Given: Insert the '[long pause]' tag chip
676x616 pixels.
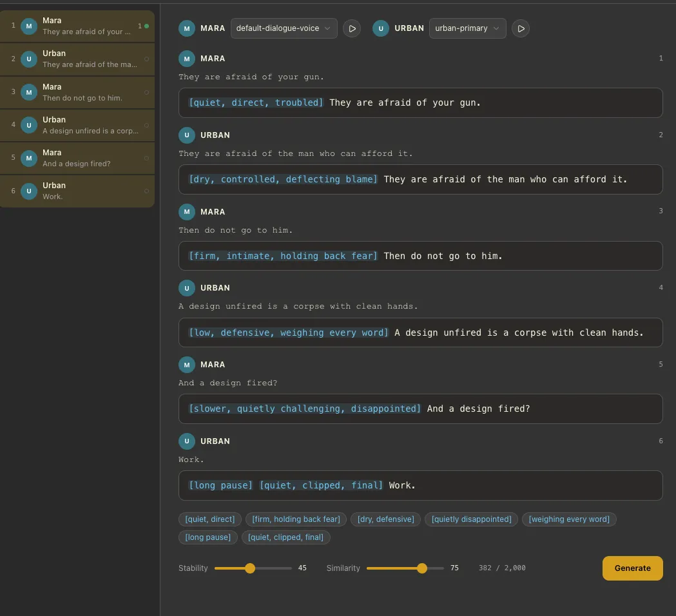Looking at the screenshot, I should coord(208,537).
